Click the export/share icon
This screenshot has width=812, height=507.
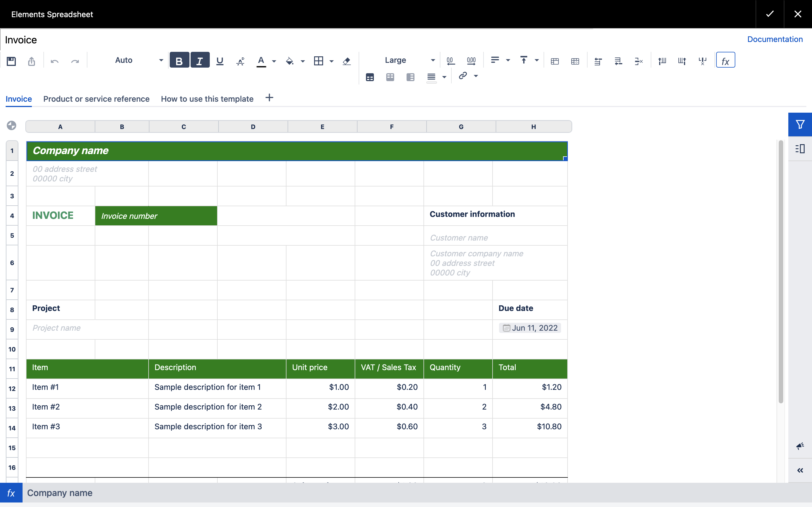click(32, 61)
